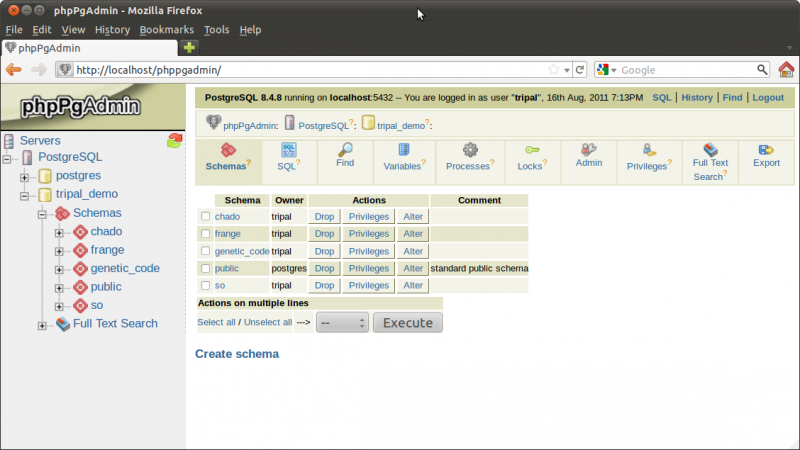The image size is (800, 450).
Task: Click the Firefox home icon
Action: (786, 69)
